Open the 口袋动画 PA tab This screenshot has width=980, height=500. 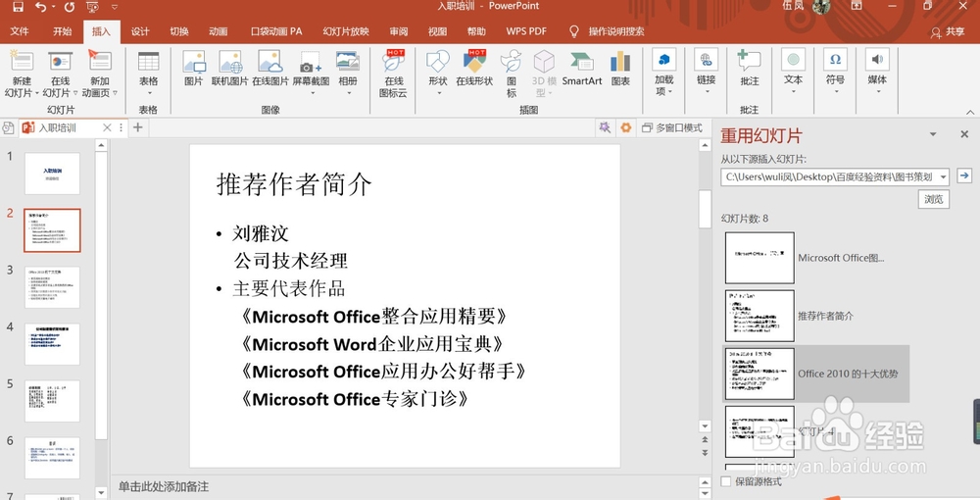coord(276,31)
